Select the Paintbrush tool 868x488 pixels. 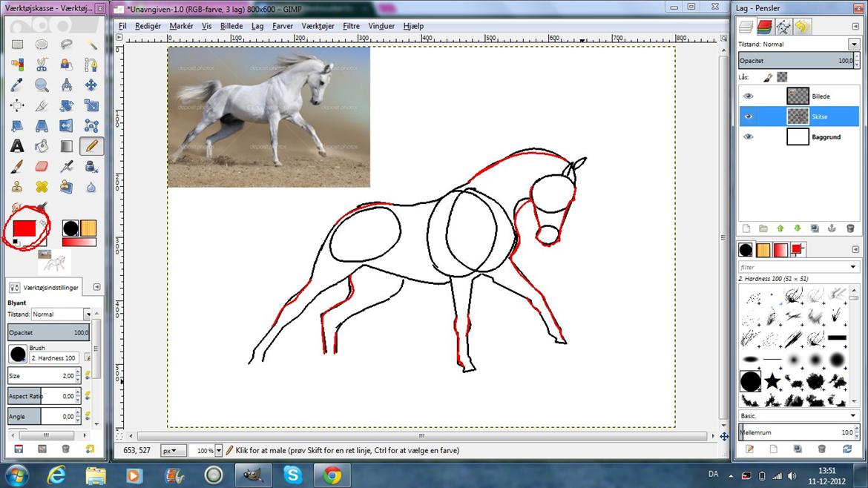[17, 166]
